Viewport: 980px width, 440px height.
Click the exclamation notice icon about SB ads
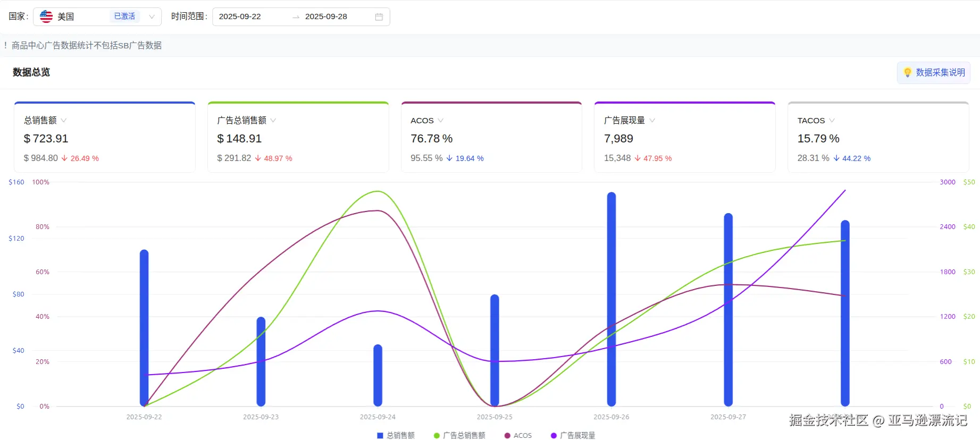coord(5,46)
